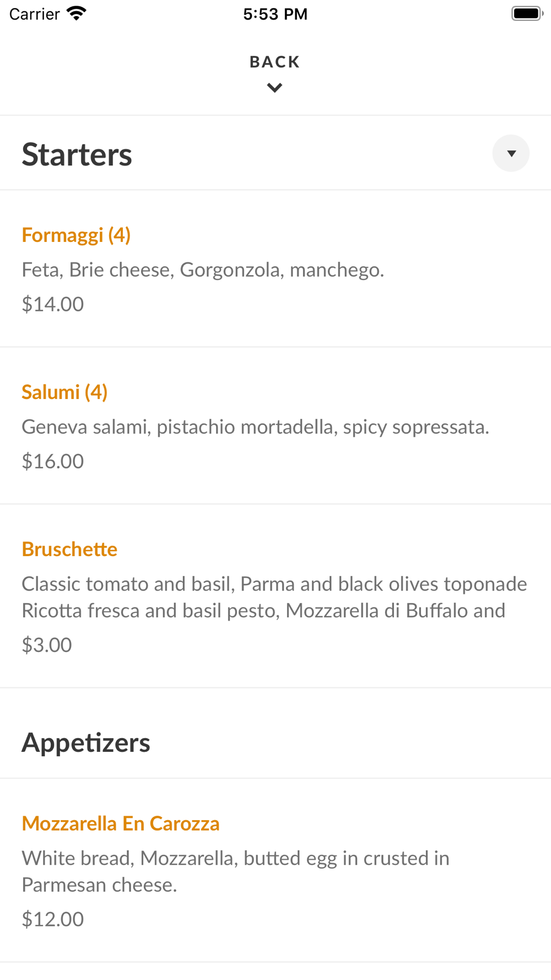Image resolution: width=551 pixels, height=980 pixels.
Task: Tap the Wi-Fi signal icon
Action: coord(76,14)
